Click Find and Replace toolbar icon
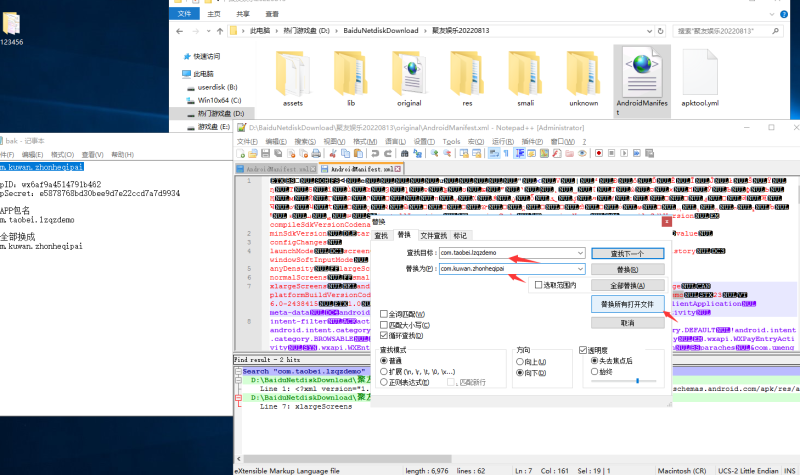The height and width of the screenshot is (475, 800). tap(417, 153)
